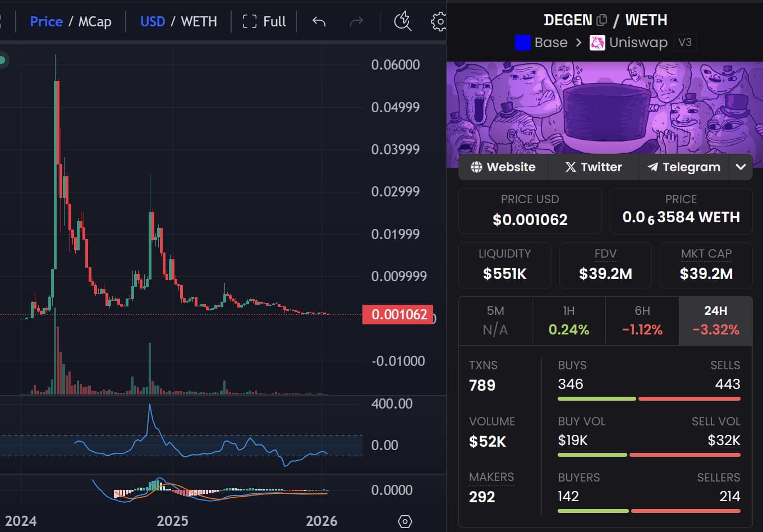Copy the DEGEN token address

click(602, 20)
